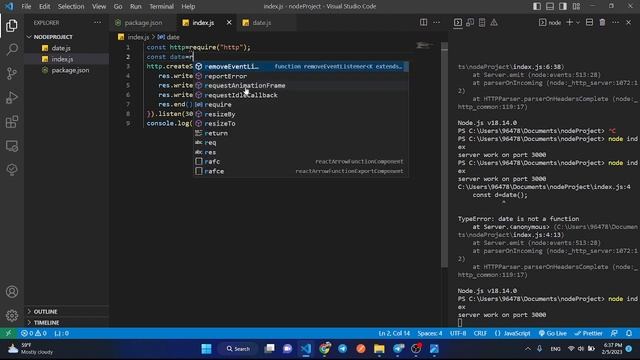640x360 pixels.
Task: Close the terminal panel
Action: click(x=629, y=22)
